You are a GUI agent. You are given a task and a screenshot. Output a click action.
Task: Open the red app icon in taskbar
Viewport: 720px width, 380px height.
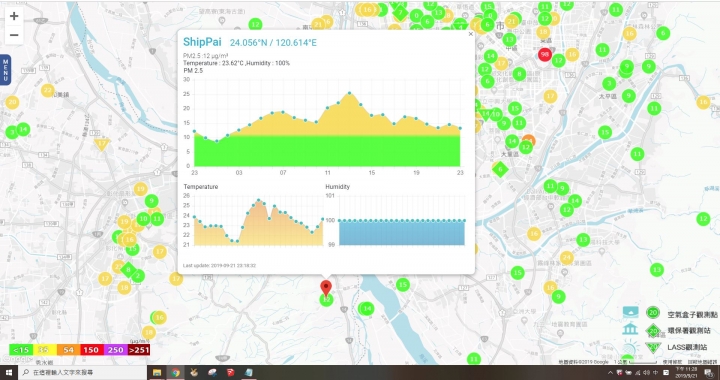click(230, 373)
